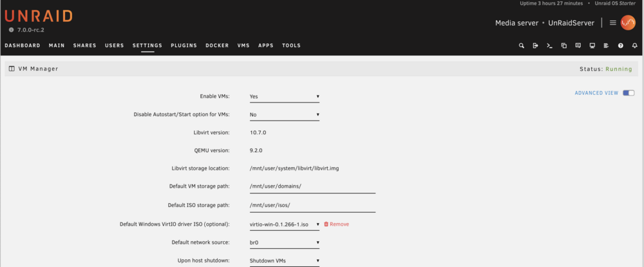Viewport: 644px width, 267px height.
Task: Open the search icon in the navbar
Action: pyautogui.click(x=521, y=46)
